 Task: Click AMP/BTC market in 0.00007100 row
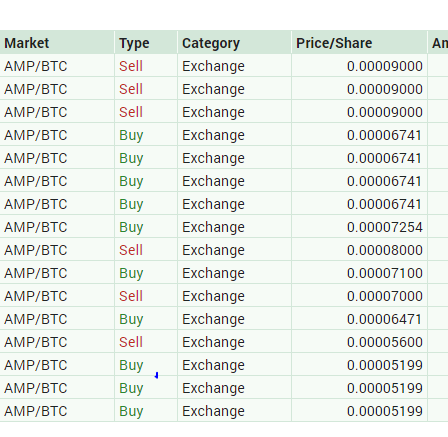point(36,273)
